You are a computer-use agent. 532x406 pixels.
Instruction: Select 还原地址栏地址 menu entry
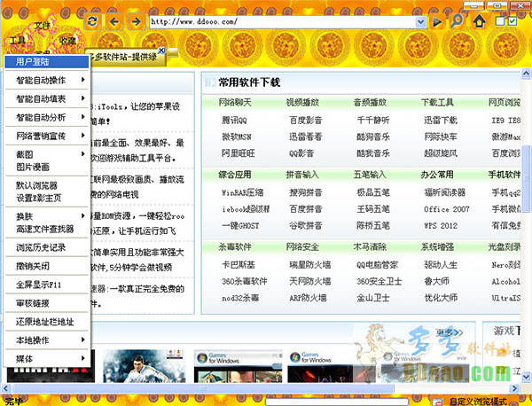pos(47,322)
